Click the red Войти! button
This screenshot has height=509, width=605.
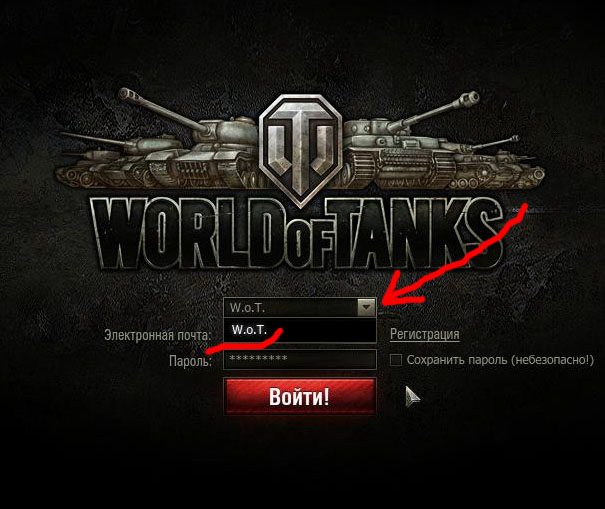pyautogui.click(x=299, y=396)
